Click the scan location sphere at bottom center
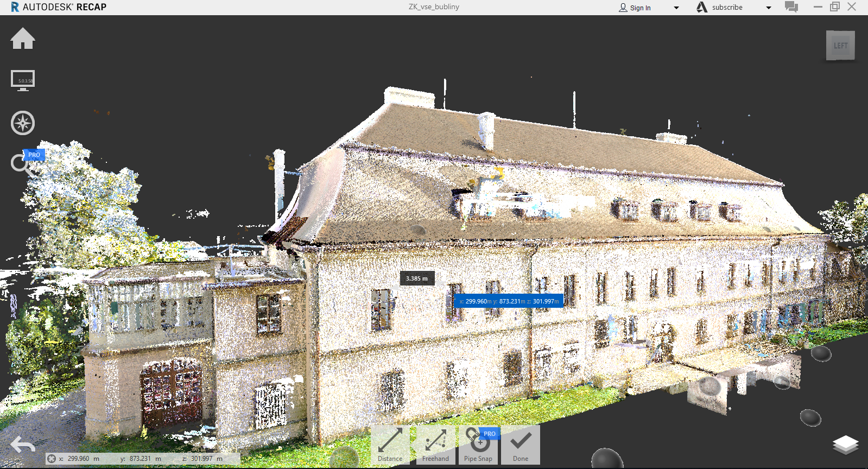Image resolution: width=868 pixels, height=469 pixels. coord(606,459)
